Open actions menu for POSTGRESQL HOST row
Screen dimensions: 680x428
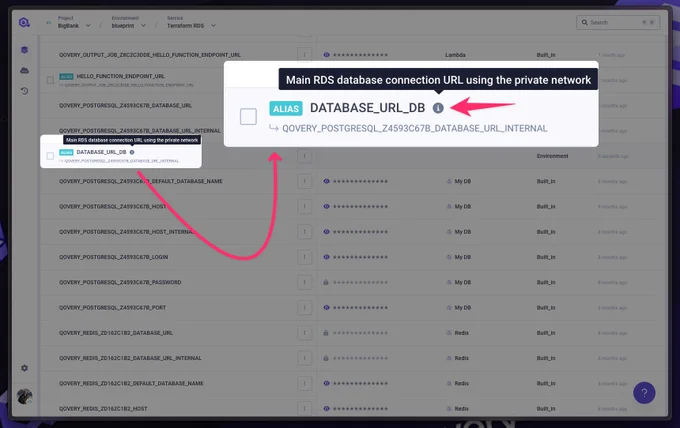click(x=304, y=206)
